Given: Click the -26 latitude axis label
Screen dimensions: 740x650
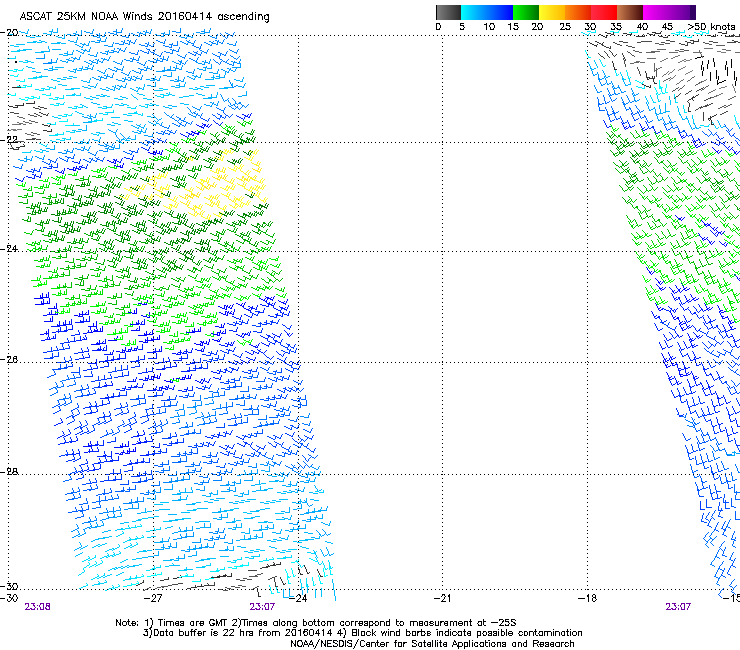Looking at the screenshot, I should pyautogui.click(x=9, y=360).
